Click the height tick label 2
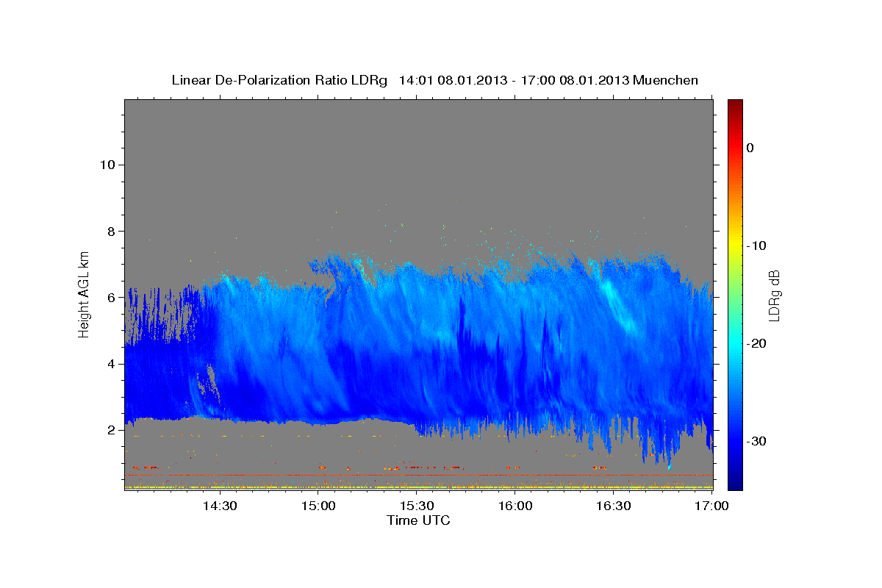This screenshot has height=588, width=882. coord(111,430)
